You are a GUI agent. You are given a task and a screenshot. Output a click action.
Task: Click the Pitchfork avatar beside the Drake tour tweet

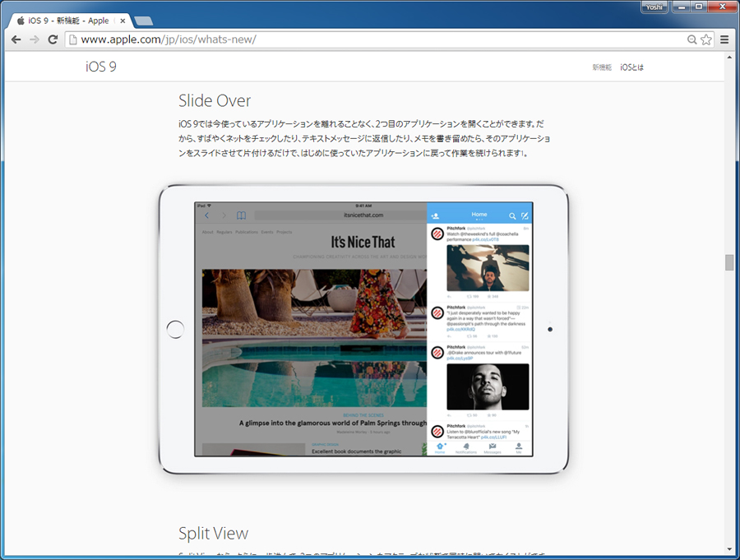[x=437, y=353]
